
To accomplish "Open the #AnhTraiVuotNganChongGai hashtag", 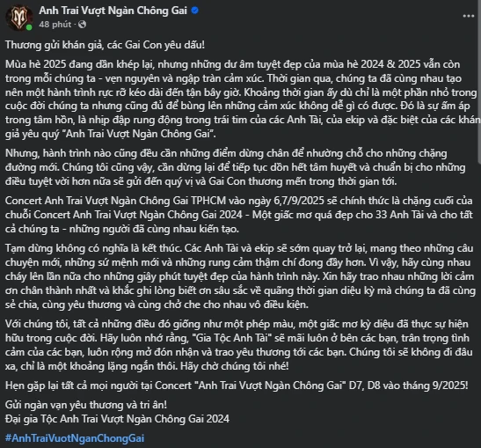I will pyautogui.click(x=75, y=437).
